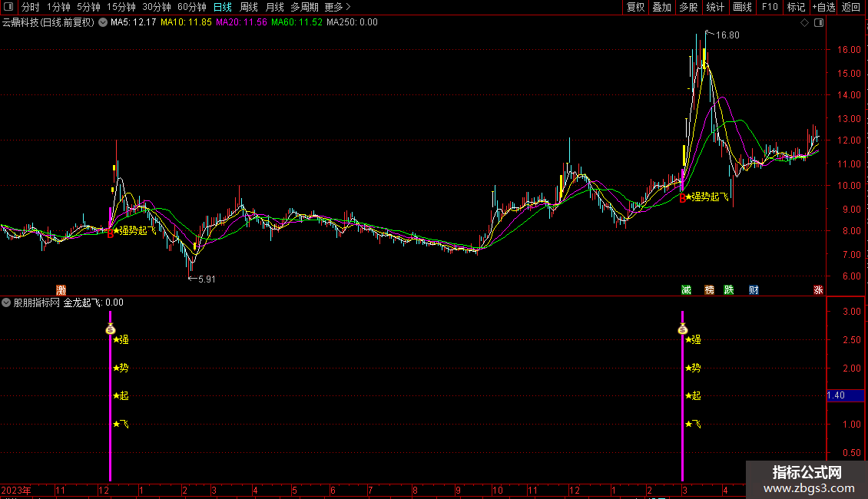Viewport: 868px width, 499px height.
Task: Select the 5分钟 period
Action: (x=88, y=7)
